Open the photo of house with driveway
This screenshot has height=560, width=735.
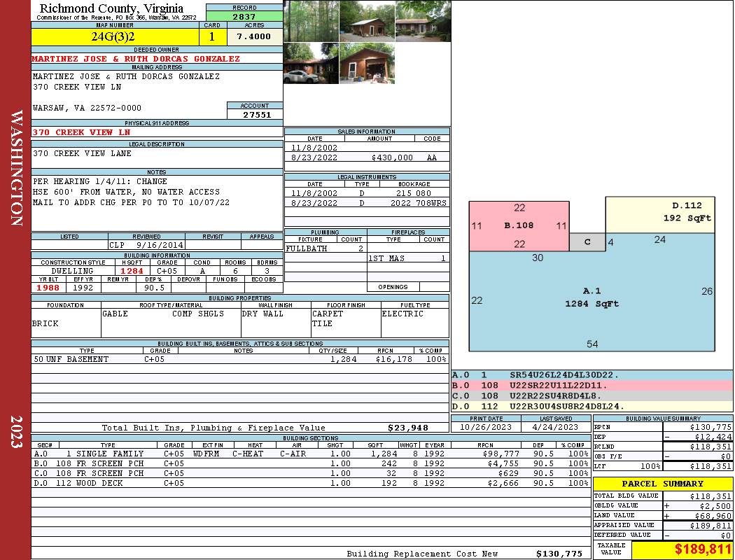[367, 22]
